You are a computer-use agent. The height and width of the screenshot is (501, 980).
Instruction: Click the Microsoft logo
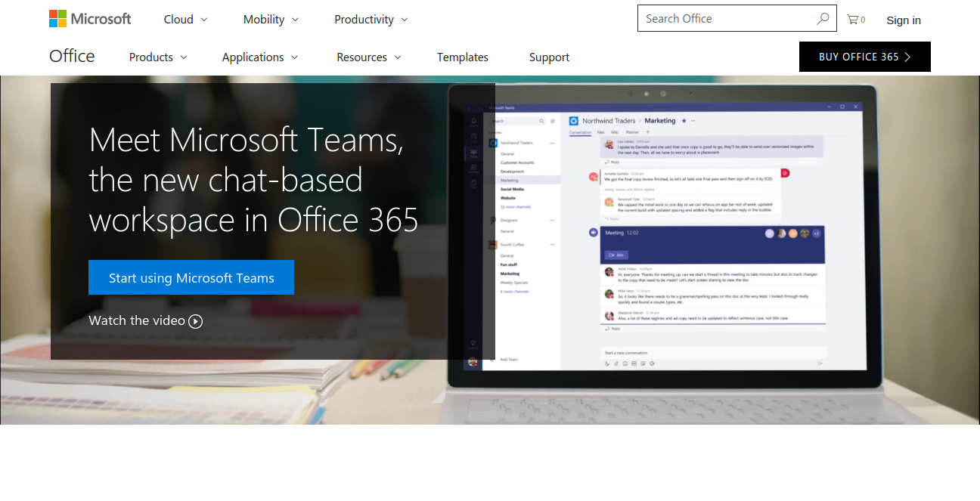click(90, 19)
